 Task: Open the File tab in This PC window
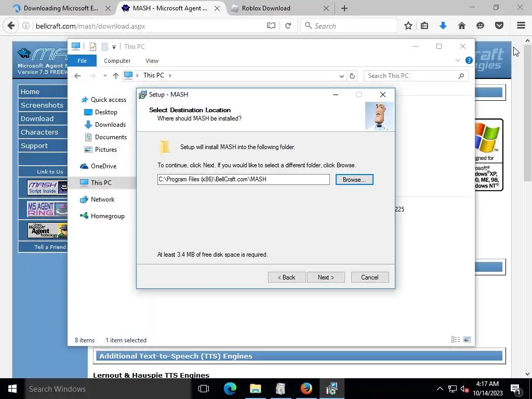click(x=82, y=61)
